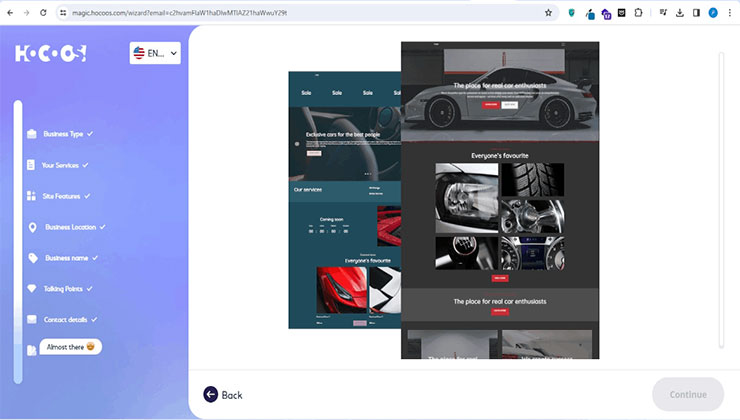Select the dark gray Porsche website template

500,200
